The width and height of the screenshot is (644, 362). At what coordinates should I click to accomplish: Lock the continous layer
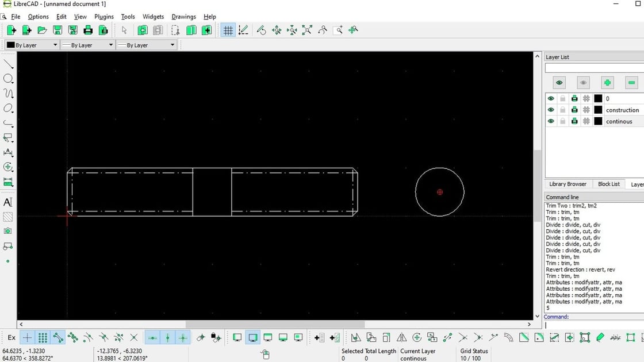click(562, 121)
